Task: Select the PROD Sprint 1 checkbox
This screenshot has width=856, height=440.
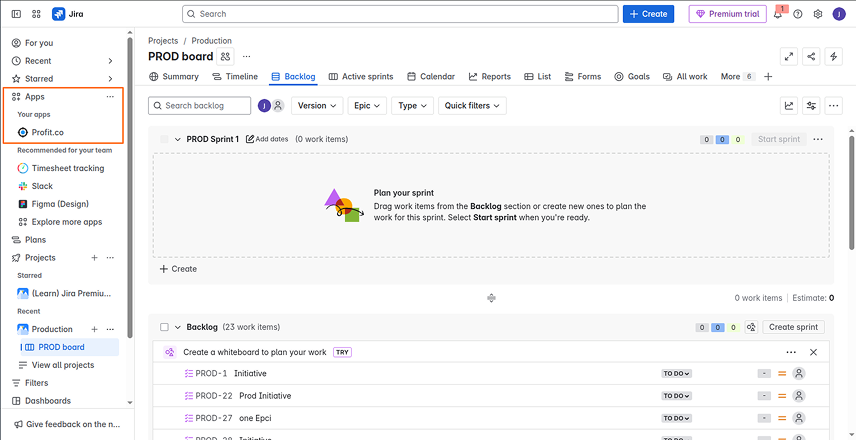Action: (x=164, y=139)
